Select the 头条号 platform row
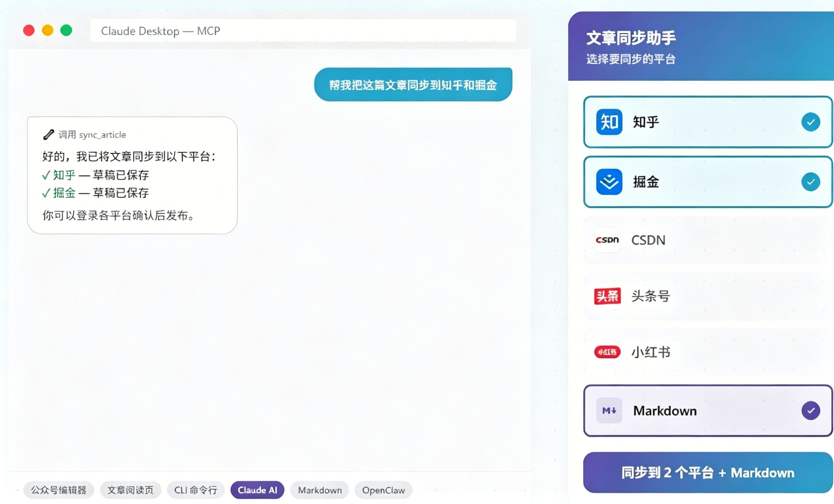The width and height of the screenshot is (834, 504). [708, 296]
